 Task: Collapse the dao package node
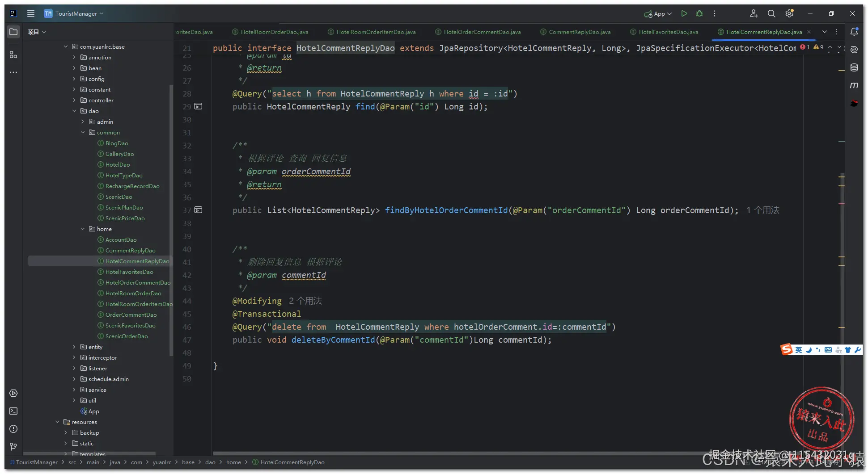[x=74, y=111]
